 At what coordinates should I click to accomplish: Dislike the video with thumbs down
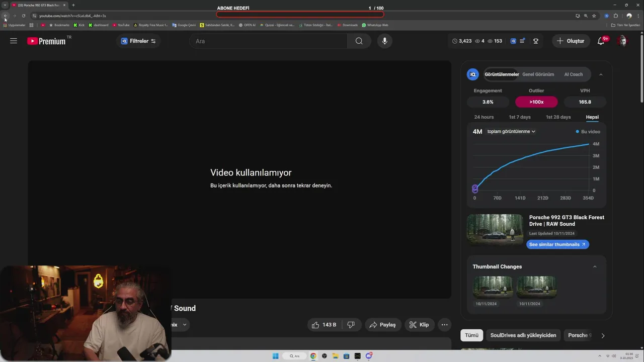[x=351, y=325]
